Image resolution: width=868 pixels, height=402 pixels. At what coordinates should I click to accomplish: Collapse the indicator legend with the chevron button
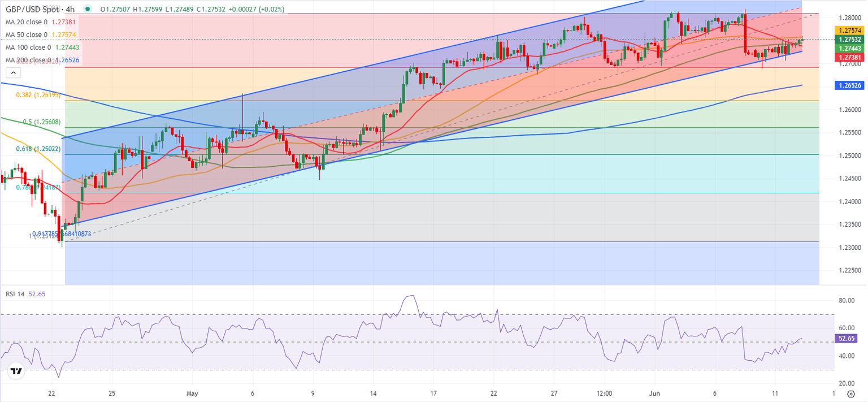click(12, 72)
